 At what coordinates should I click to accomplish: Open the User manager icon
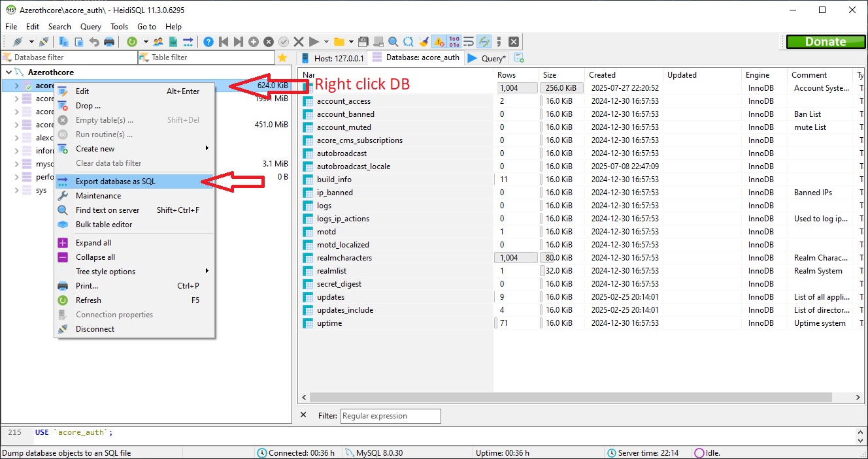click(159, 41)
